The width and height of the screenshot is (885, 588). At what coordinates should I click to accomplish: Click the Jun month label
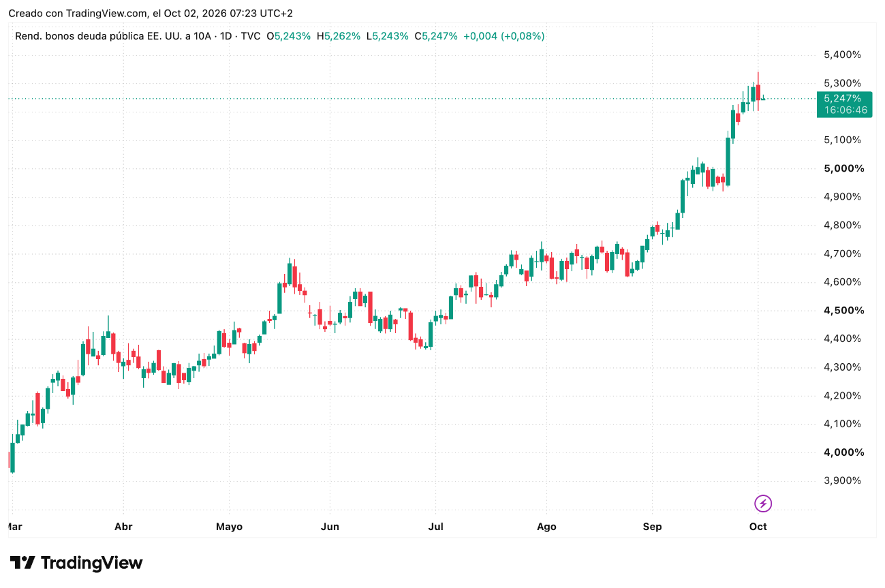pos(330,527)
